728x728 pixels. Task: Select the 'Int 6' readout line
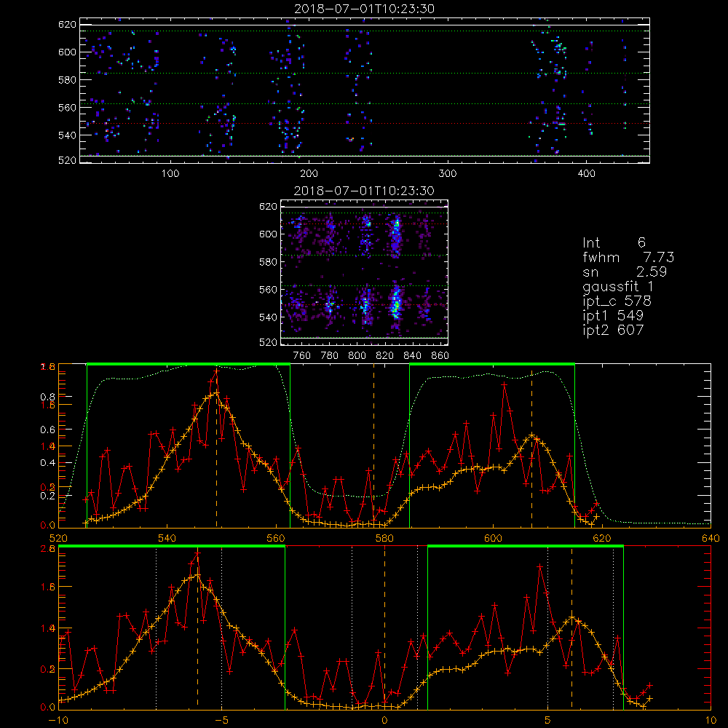pos(614,242)
